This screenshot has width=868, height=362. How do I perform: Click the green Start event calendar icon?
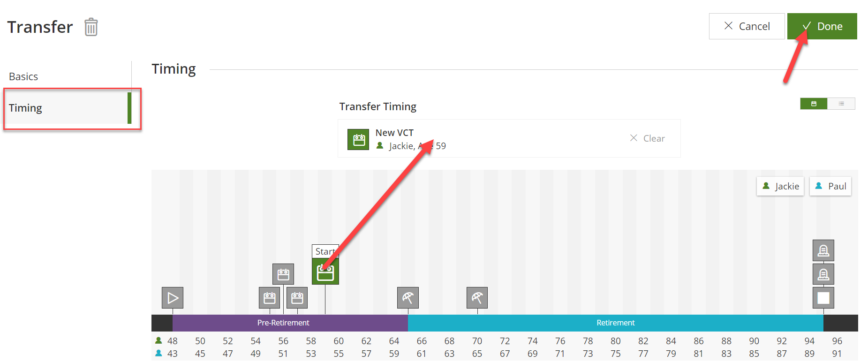(x=325, y=272)
